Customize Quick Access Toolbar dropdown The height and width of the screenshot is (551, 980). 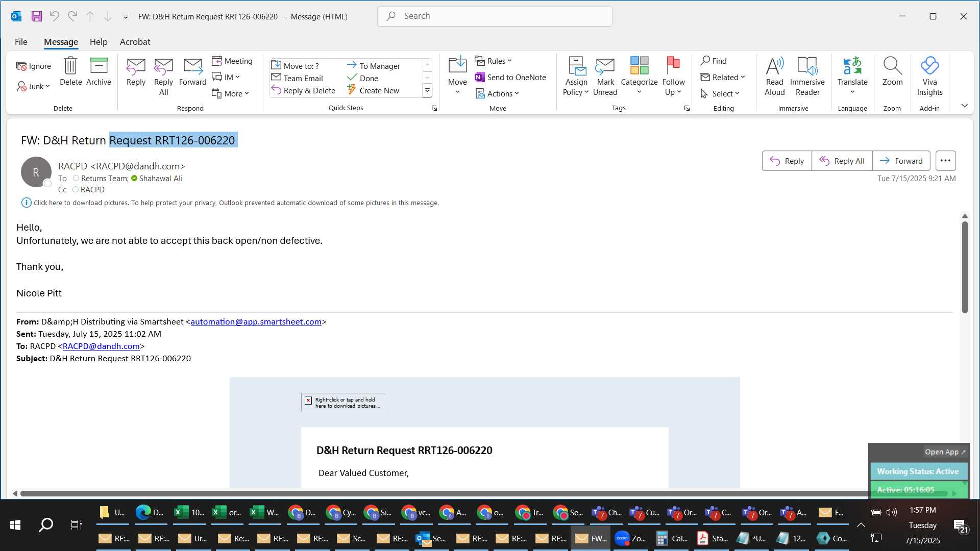[x=126, y=16]
